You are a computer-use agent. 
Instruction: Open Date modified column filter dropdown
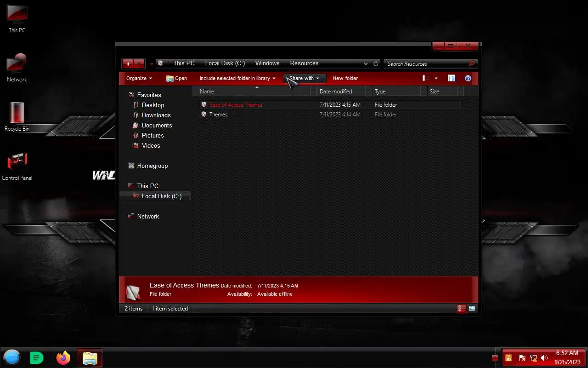click(x=368, y=92)
